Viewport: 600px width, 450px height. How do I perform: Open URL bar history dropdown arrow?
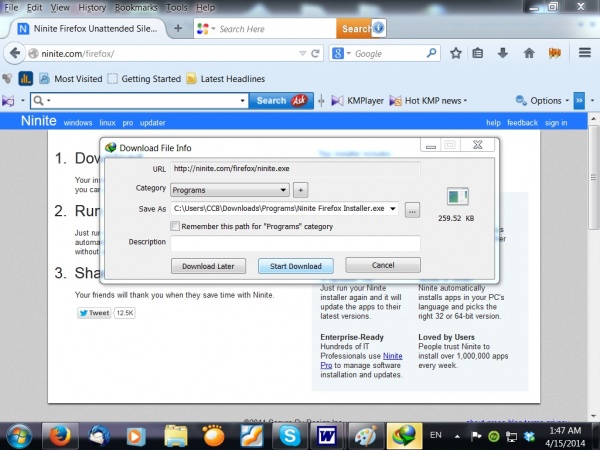point(302,54)
